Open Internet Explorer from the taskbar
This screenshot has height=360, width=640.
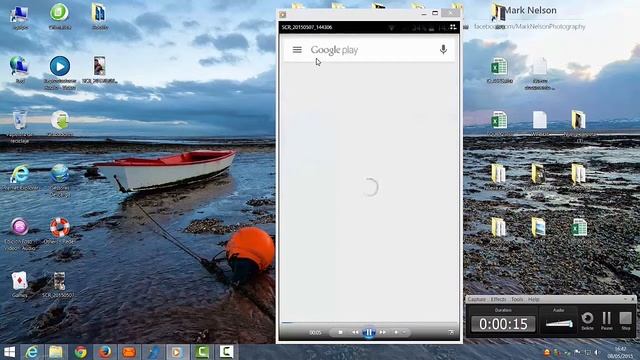(32, 352)
